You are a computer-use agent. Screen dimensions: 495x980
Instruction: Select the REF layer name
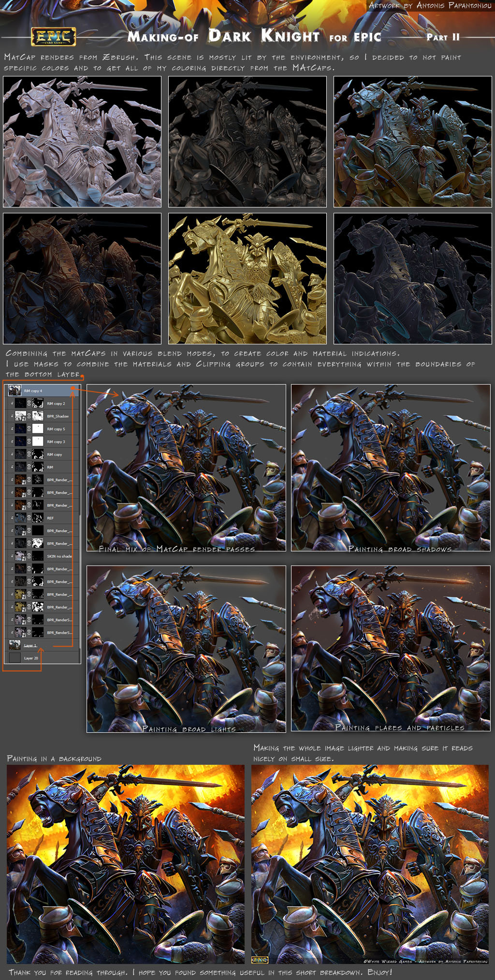pyautogui.click(x=50, y=518)
